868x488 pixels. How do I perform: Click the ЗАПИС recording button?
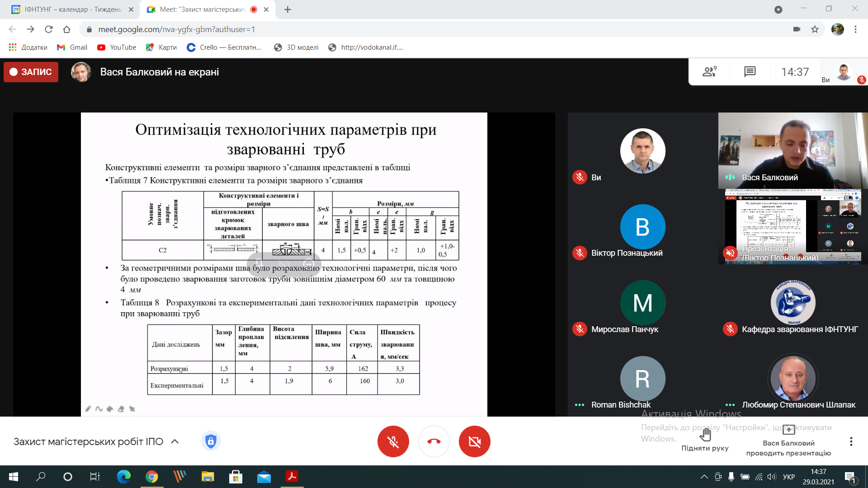(x=31, y=72)
